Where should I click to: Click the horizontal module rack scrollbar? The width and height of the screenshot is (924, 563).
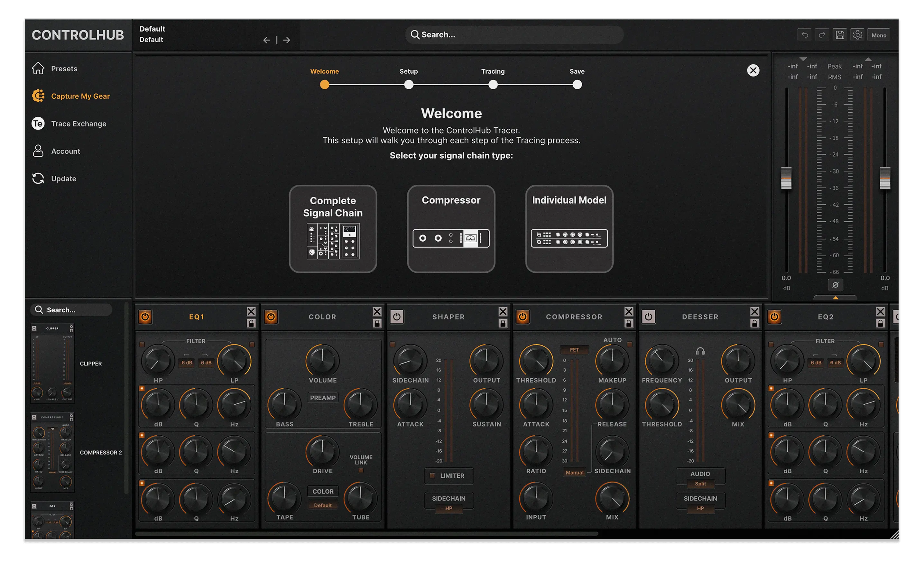[x=366, y=533]
